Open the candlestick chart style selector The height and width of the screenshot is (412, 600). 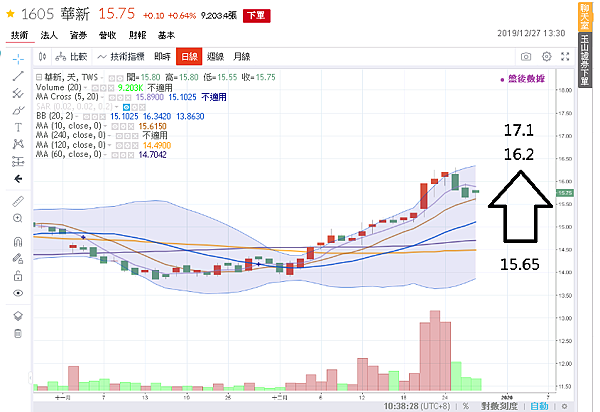(42, 57)
